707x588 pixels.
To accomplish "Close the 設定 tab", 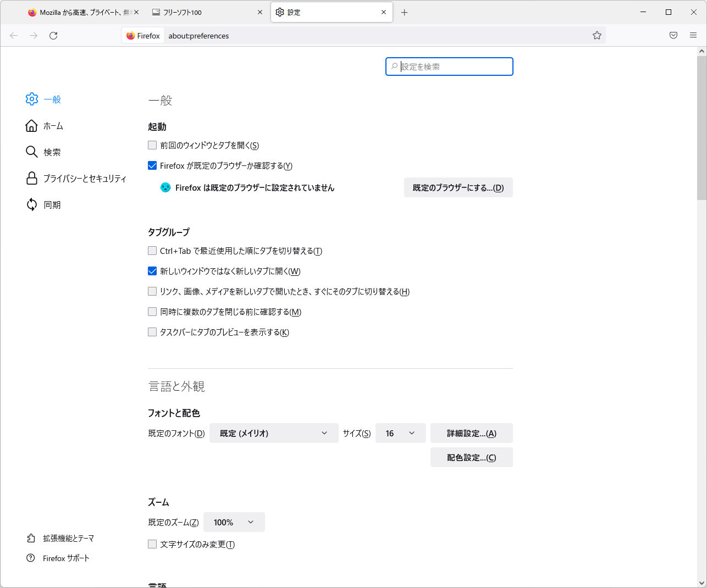I will 384,12.
